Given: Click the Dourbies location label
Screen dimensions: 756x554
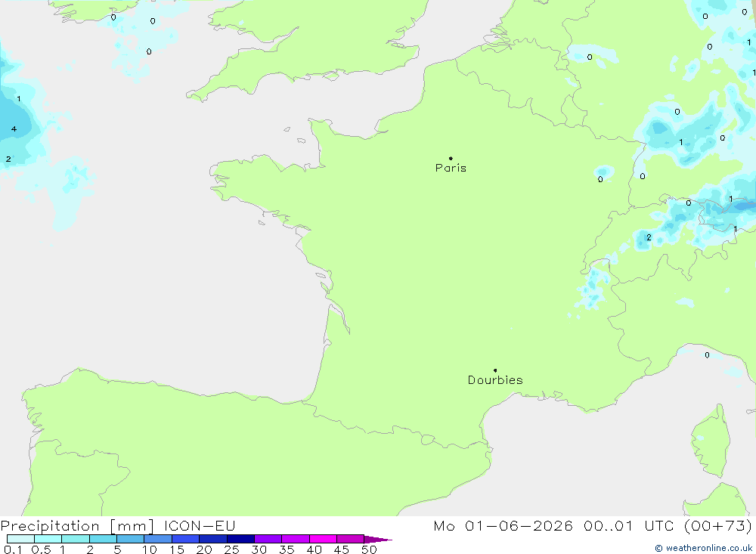Looking at the screenshot, I should (495, 380).
